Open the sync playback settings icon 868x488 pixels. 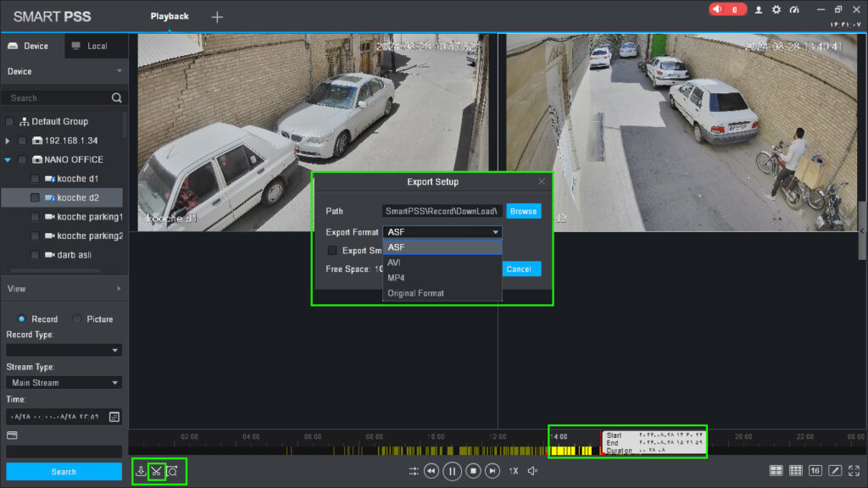click(x=414, y=471)
